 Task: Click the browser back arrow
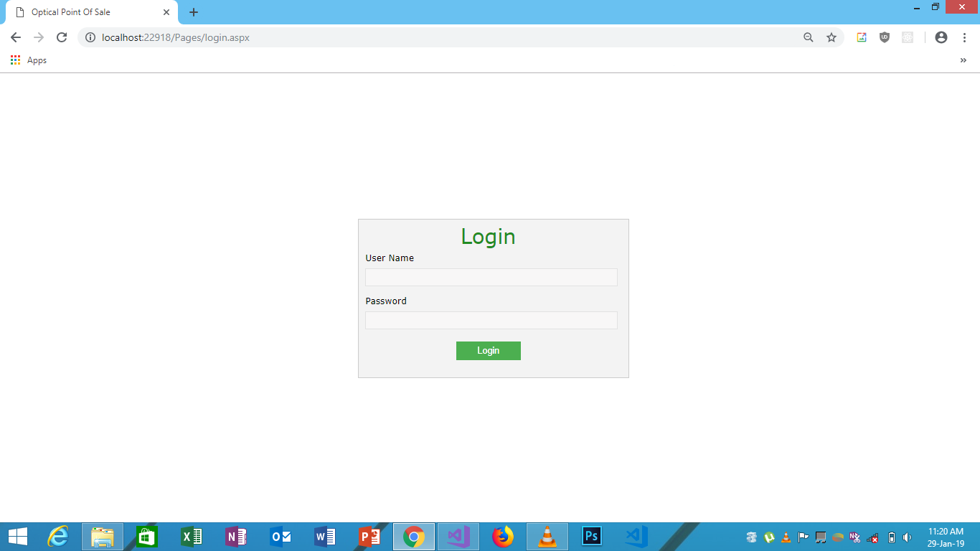15,37
